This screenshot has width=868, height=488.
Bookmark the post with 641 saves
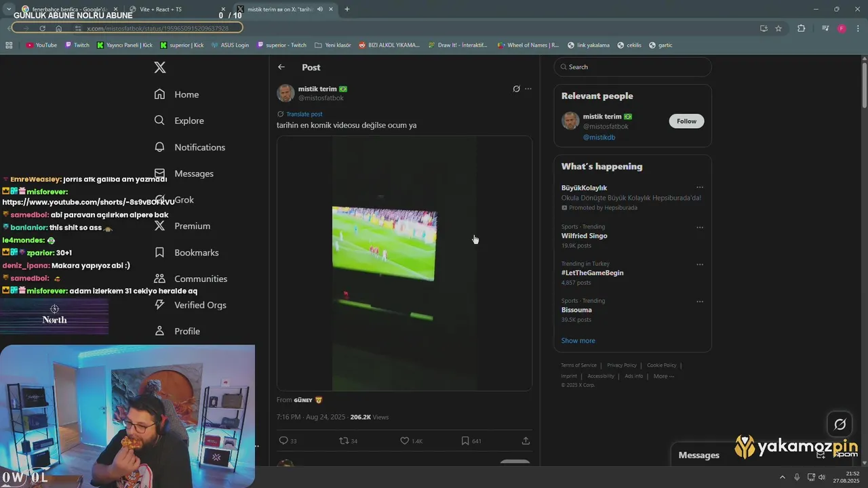pyautogui.click(x=465, y=441)
